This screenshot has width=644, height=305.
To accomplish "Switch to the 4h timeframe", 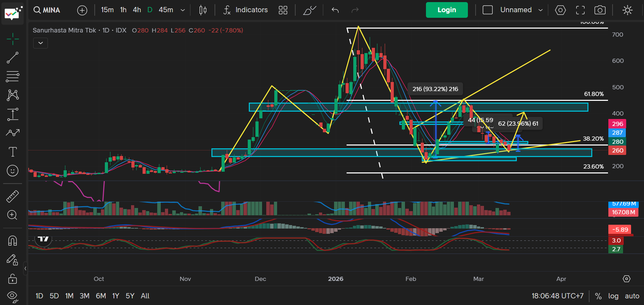I will pyautogui.click(x=137, y=10).
